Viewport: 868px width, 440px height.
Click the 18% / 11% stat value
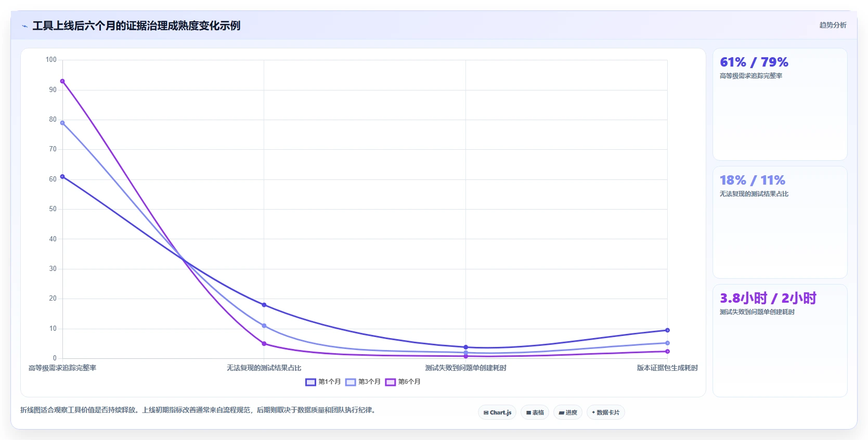pos(752,180)
